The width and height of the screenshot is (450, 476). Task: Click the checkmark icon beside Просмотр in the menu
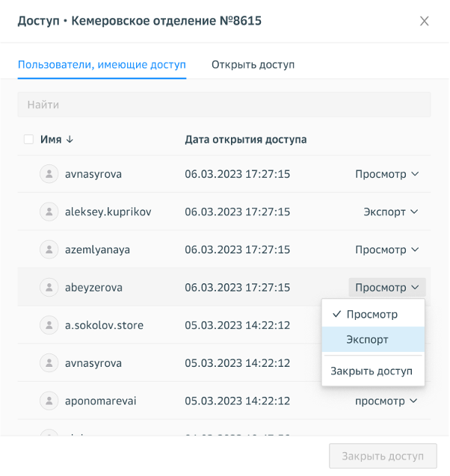pos(336,315)
